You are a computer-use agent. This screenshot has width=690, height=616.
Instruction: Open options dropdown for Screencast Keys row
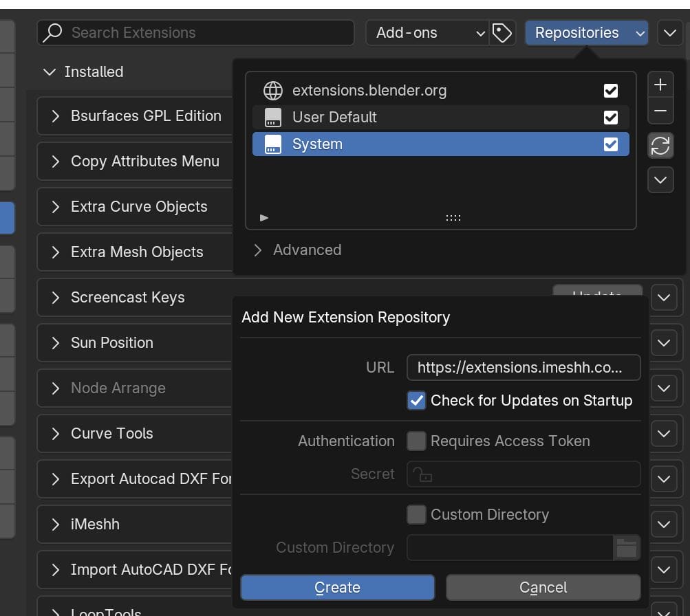tap(664, 298)
